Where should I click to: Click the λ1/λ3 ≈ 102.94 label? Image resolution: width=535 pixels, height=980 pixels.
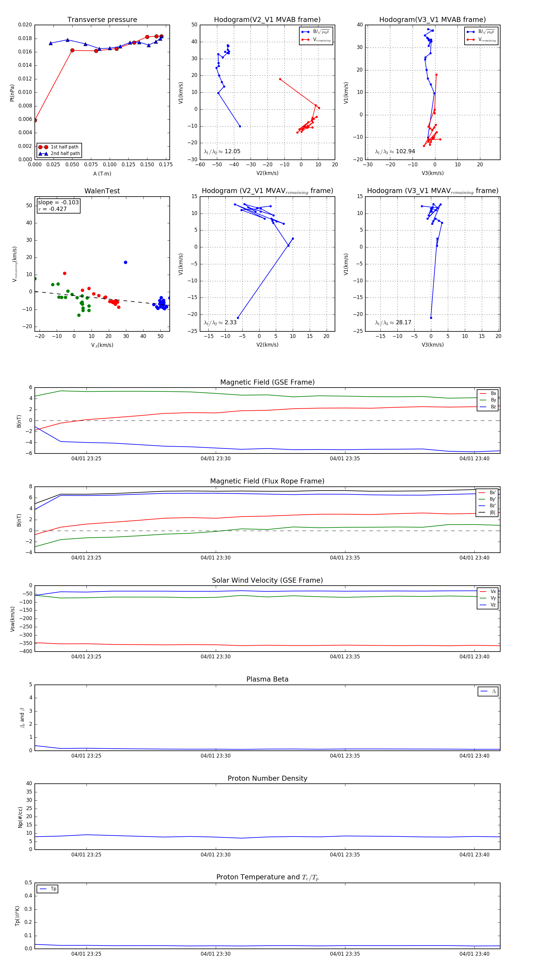pos(395,151)
